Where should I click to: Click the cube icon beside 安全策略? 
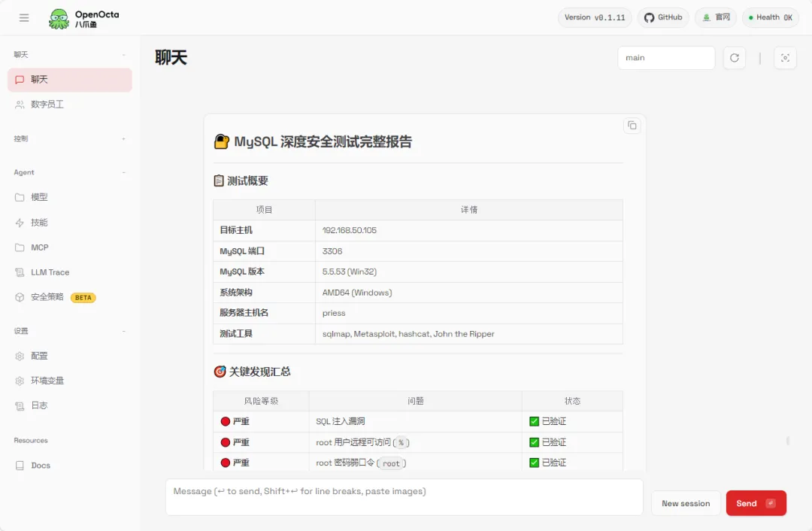20,297
